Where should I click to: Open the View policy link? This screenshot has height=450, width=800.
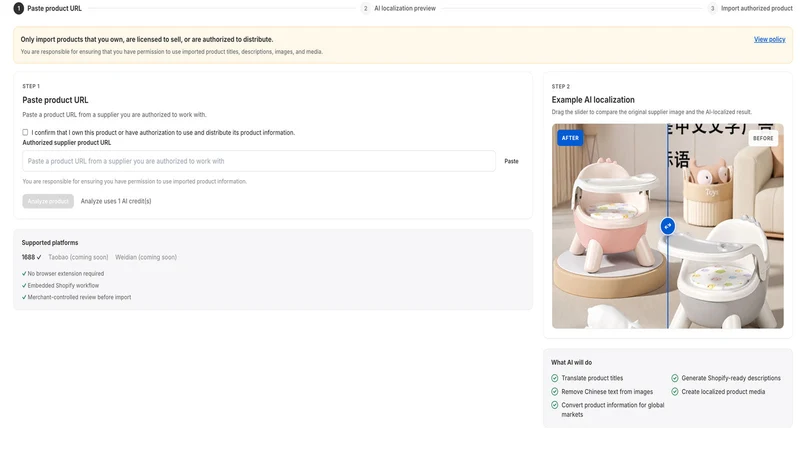[x=769, y=39]
